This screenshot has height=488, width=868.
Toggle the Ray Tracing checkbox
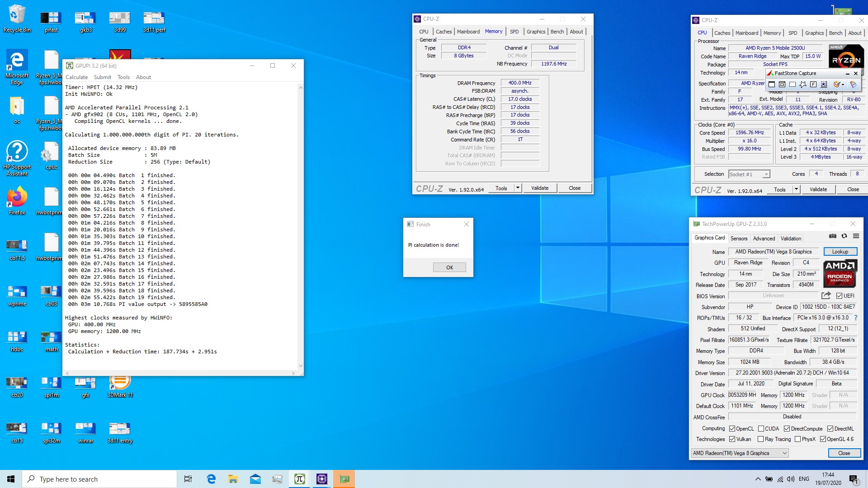point(760,439)
